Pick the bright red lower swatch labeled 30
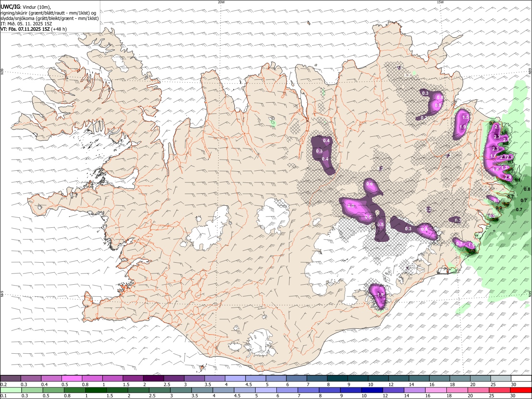Viewport: 532px width, 399px height. [x=521, y=390]
